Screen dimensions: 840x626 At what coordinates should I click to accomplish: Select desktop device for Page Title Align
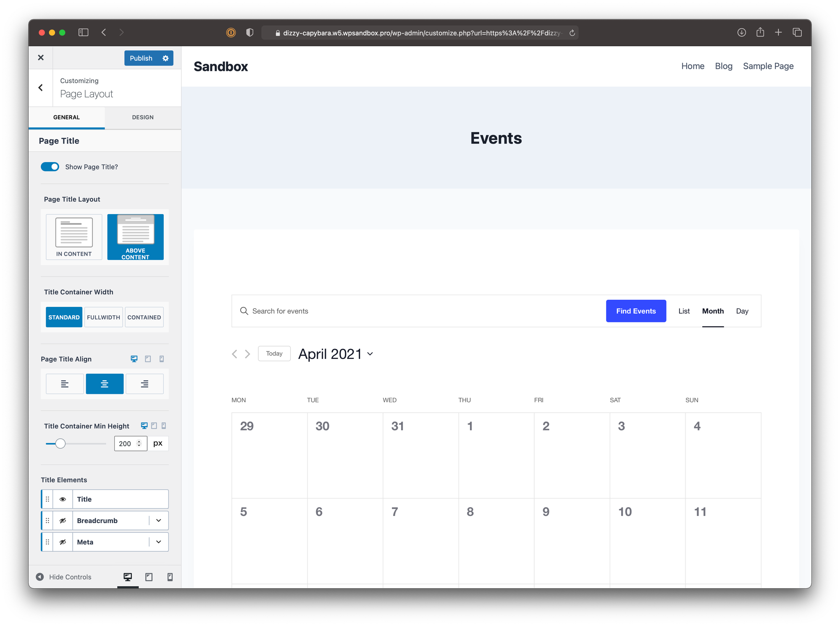click(x=134, y=359)
